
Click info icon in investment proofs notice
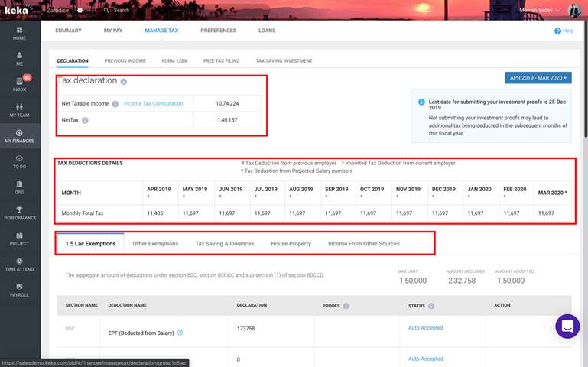coord(421,102)
